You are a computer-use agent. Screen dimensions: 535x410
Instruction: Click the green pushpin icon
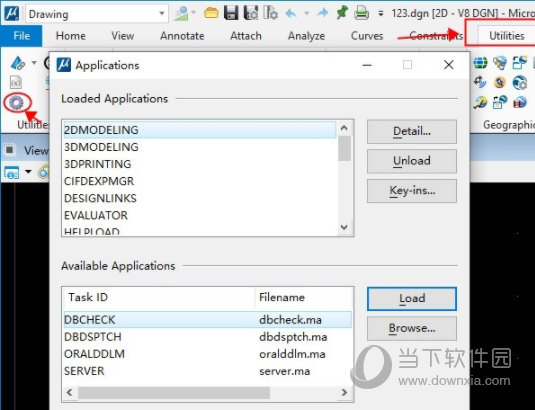pyautogui.click(x=342, y=13)
